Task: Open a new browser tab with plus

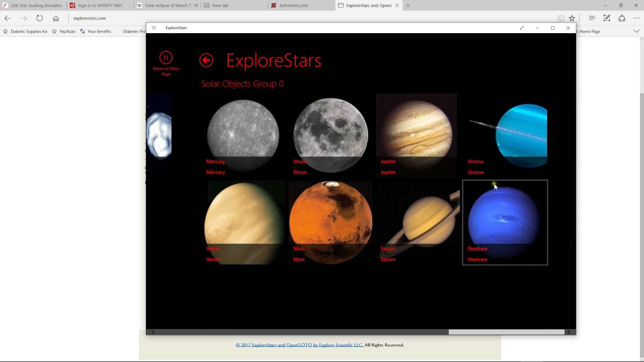Action: (408, 6)
